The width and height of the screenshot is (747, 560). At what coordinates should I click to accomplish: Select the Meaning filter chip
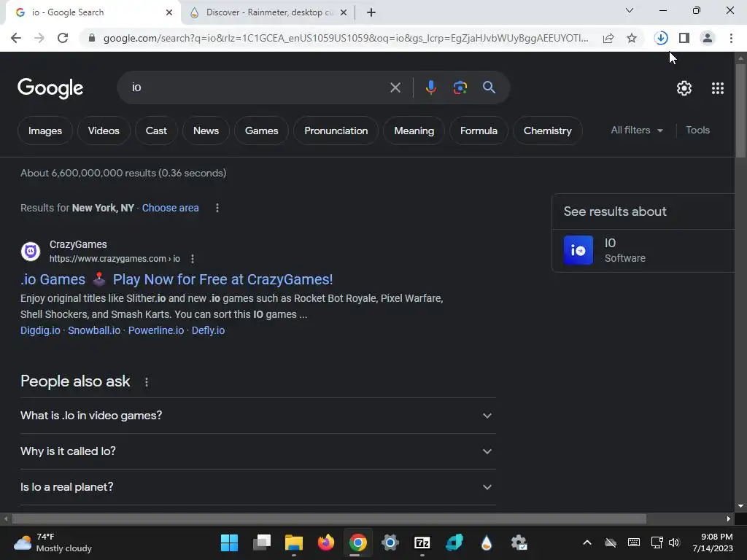point(414,131)
